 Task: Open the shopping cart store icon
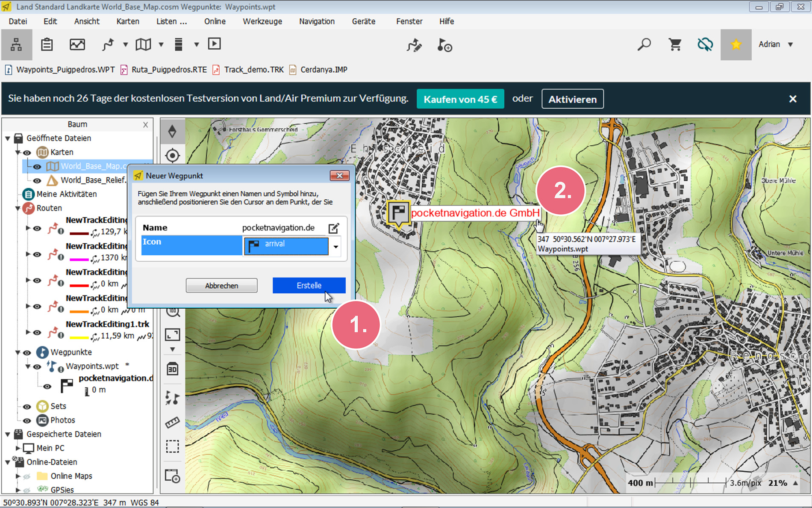point(675,44)
